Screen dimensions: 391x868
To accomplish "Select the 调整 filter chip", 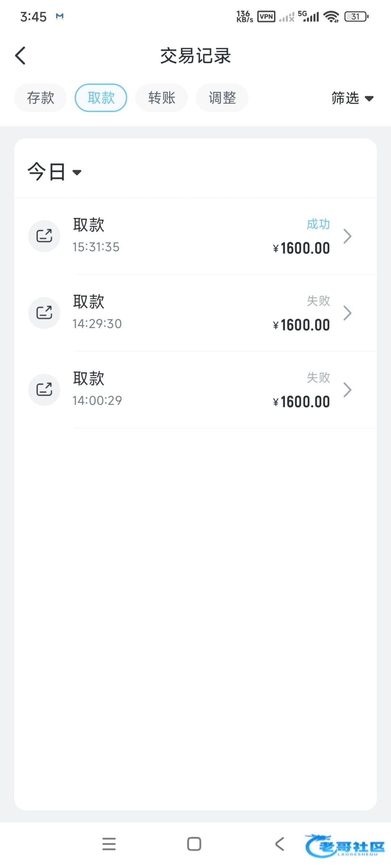I will pyautogui.click(x=222, y=98).
